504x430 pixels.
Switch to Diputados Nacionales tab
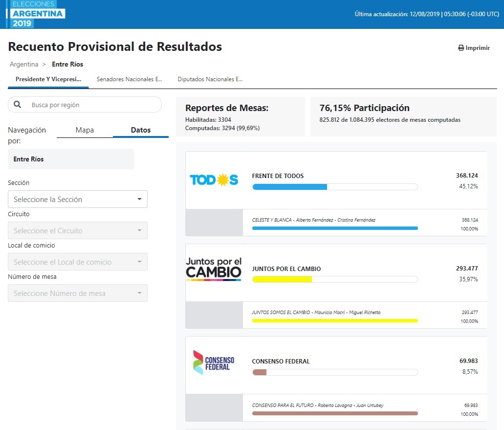click(x=210, y=79)
